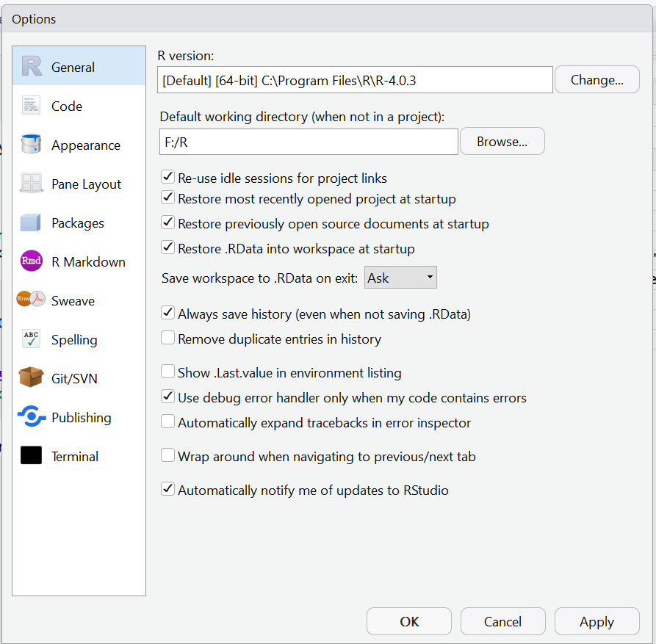Click the Appearance paint bucket icon
656x644 pixels.
(32, 144)
